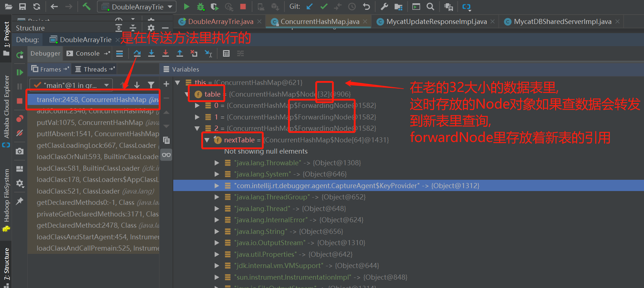Toggle Mute Breakpoints icon

click(x=20, y=133)
